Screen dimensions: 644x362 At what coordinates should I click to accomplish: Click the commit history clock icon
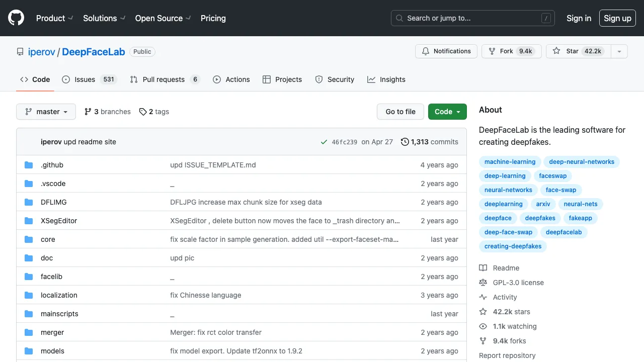tap(405, 142)
